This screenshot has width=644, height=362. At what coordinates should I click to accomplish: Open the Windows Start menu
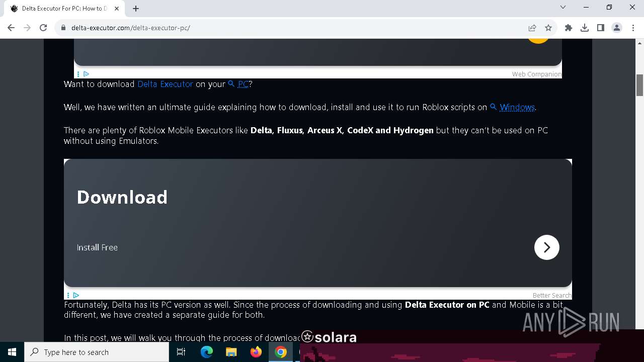coord(12,352)
